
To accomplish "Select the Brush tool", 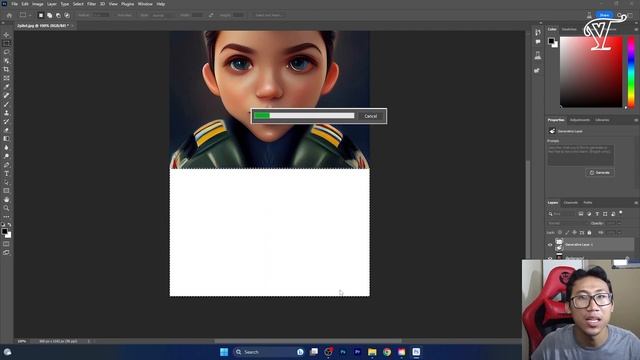I will (x=6, y=104).
